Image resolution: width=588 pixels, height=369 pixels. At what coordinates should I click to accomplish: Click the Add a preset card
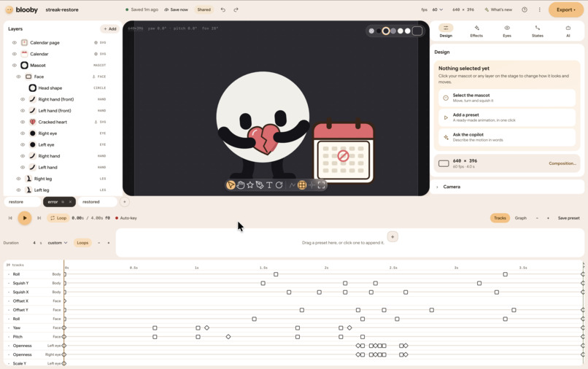[x=506, y=117]
